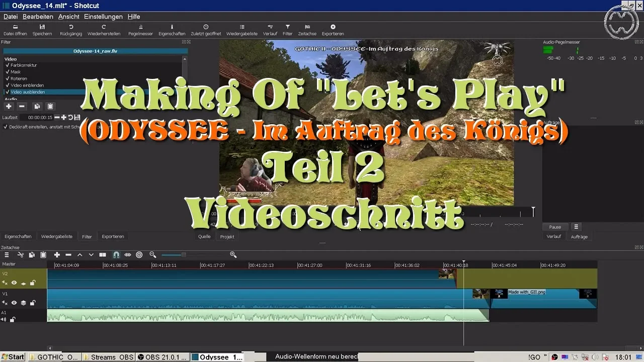Toggle Deckkraft einstellen checkbox
The height and width of the screenshot is (362, 644).
(x=5, y=127)
